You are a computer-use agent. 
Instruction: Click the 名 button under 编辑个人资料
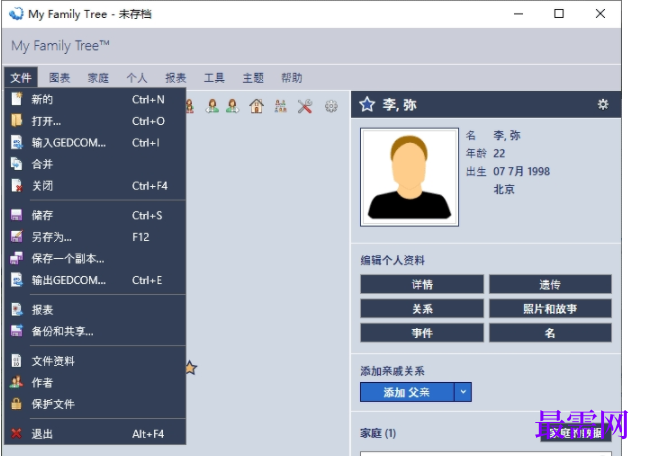550,333
